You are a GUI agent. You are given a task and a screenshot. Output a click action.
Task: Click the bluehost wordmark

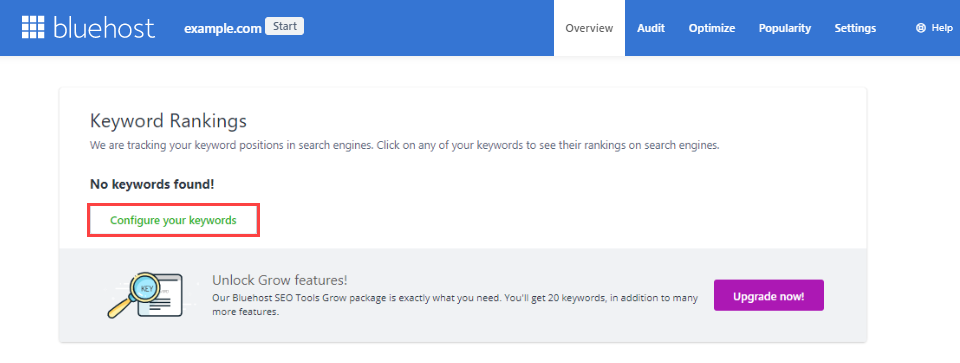[x=104, y=28]
